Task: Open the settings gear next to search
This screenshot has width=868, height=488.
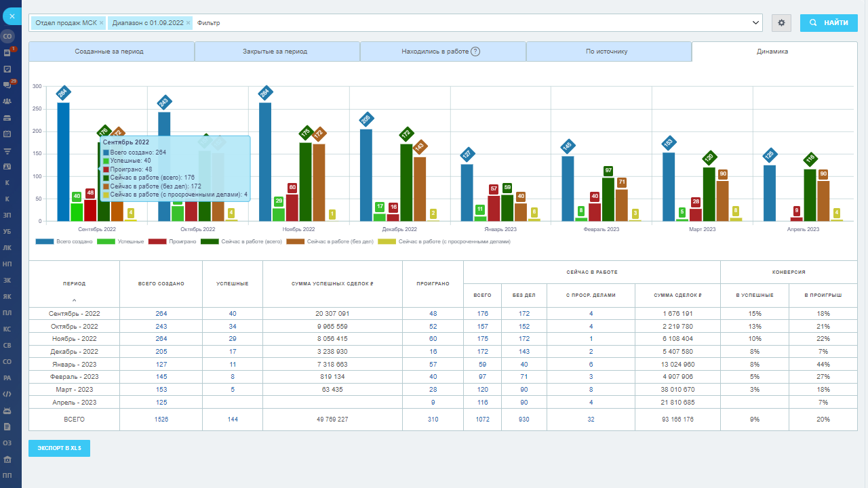Action: pos(781,23)
